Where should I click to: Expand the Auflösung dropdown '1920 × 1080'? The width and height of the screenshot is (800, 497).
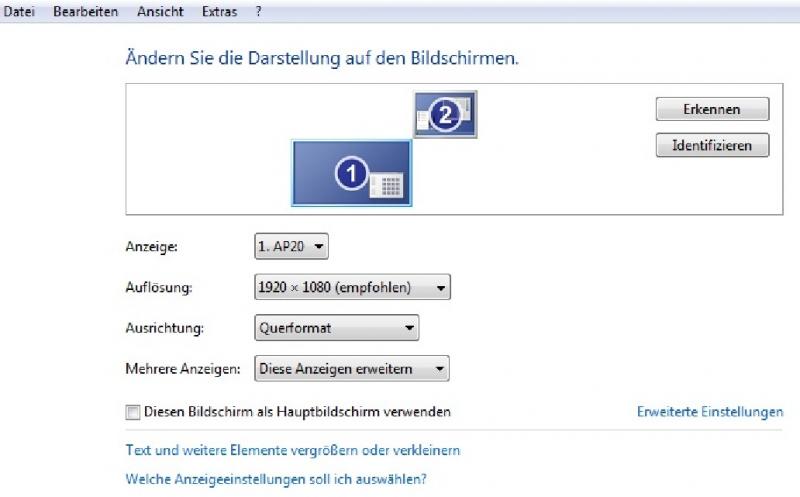(x=352, y=288)
